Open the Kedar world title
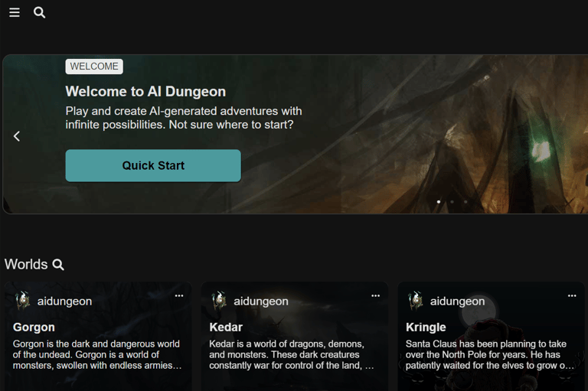Screen dimensions: 588x391 click(x=226, y=327)
